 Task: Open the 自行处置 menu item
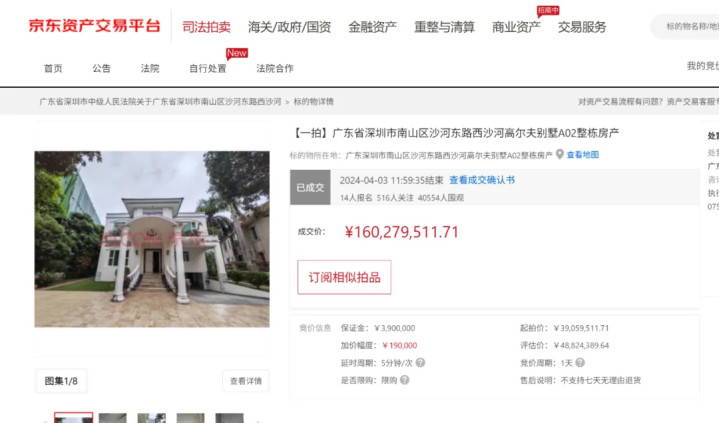click(x=208, y=68)
